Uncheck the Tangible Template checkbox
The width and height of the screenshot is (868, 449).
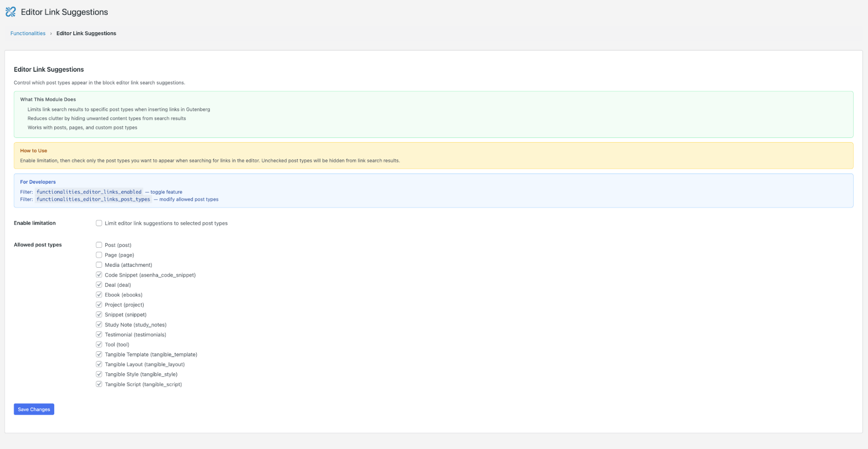coord(99,354)
